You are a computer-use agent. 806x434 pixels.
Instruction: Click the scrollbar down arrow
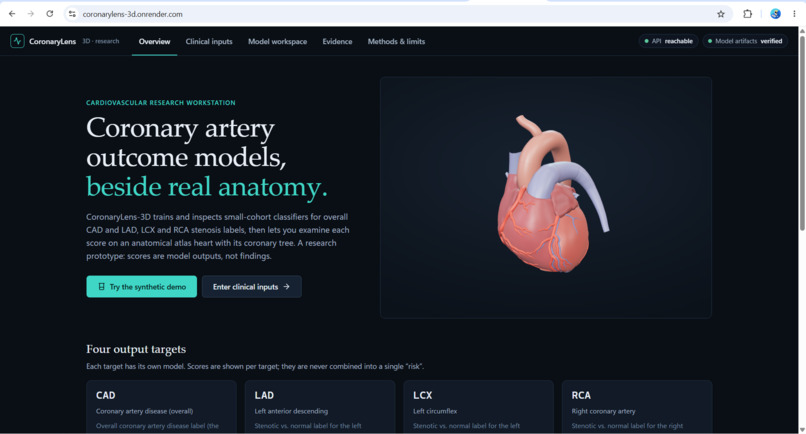802,429
